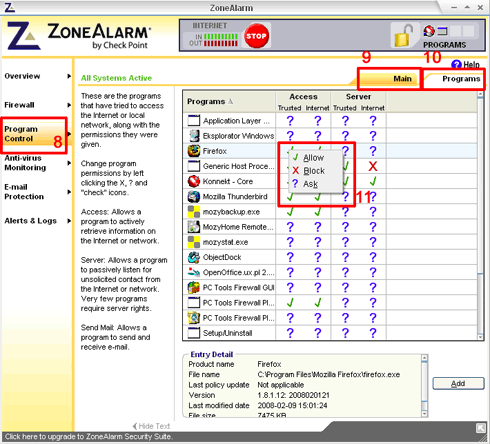The height and width of the screenshot is (444, 490).
Task: Click the Entry Detail scrollbar down arrow
Action: [x=424, y=414]
